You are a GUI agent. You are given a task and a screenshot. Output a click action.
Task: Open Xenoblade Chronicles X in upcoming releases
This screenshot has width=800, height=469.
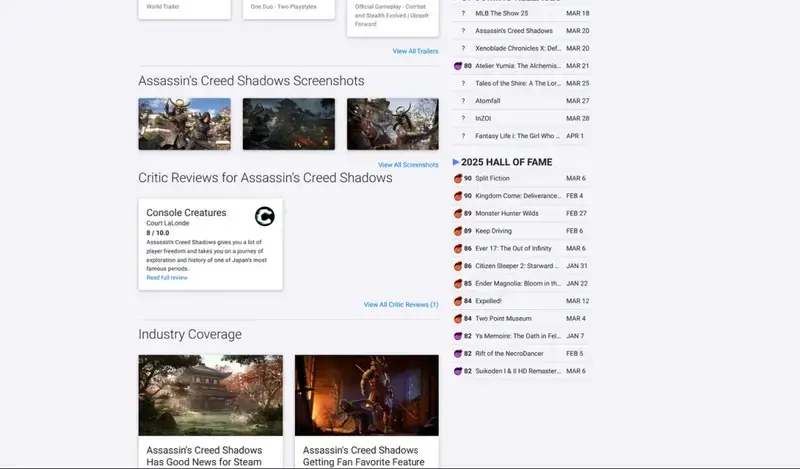(518, 48)
